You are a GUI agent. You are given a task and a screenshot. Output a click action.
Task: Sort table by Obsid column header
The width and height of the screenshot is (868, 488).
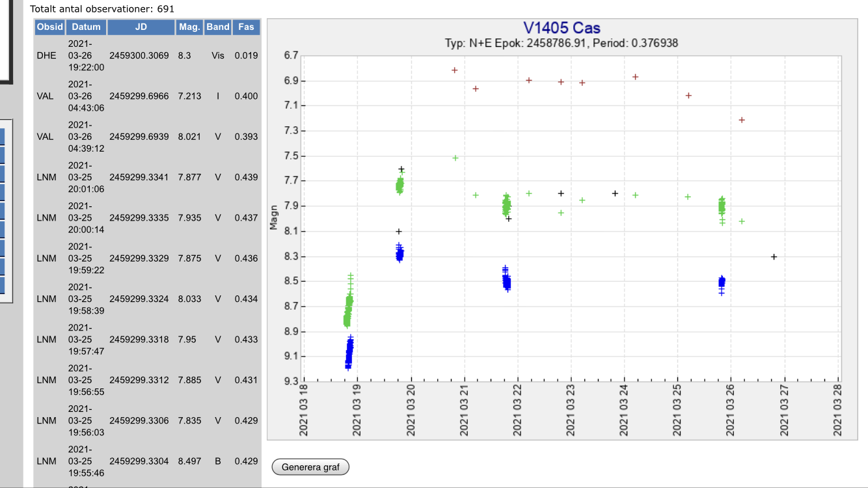pos(50,27)
